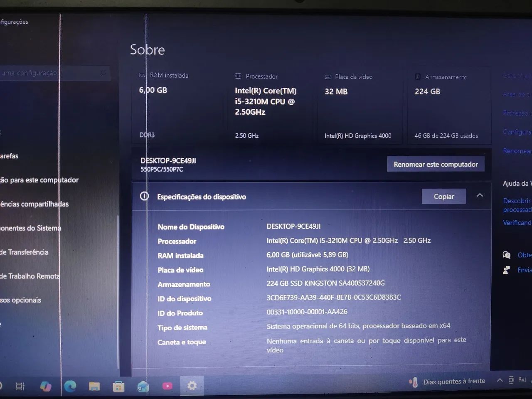Select 'de Trabalho Remota' sidebar item

pos(30,276)
